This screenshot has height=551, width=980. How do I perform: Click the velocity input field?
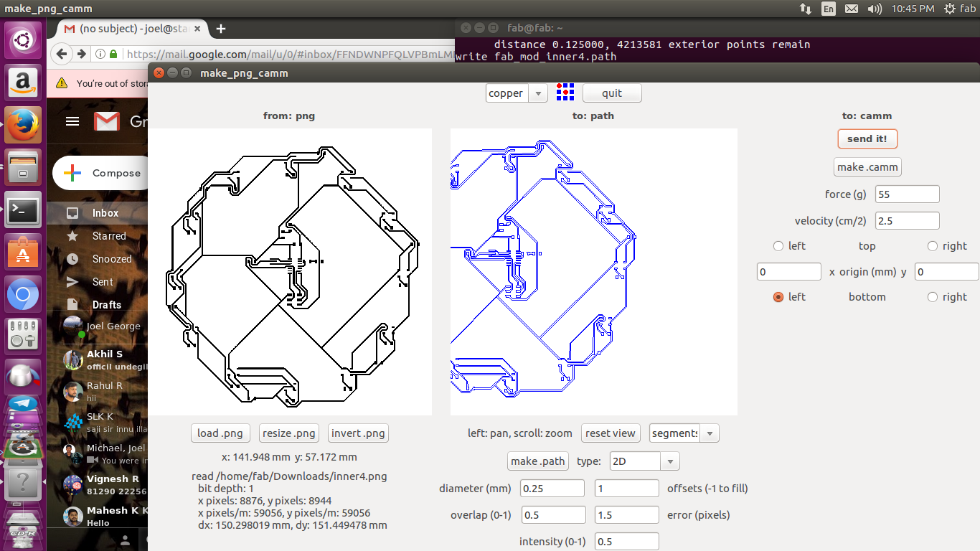coord(908,221)
